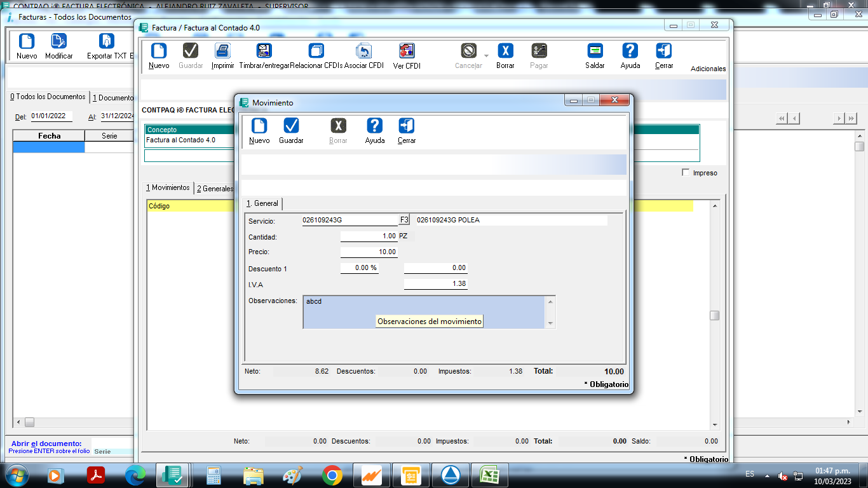Image resolution: width=868 pixels, height=488 pixels.
Task: Open Adicionales link in Factura window
Action: coord(708,69)
